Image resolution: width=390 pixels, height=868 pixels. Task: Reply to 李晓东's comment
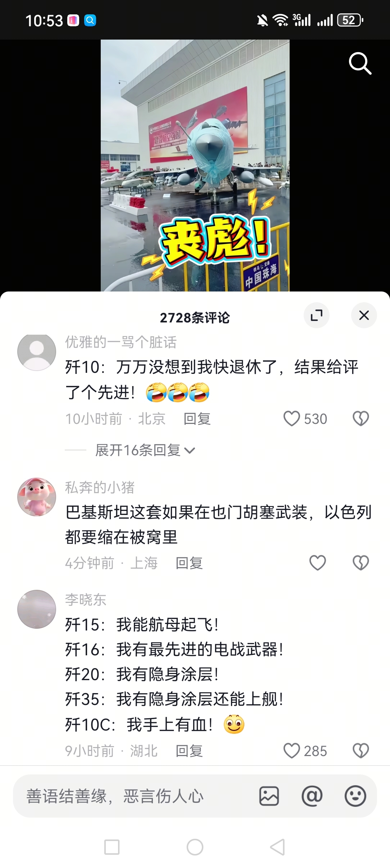tap(189, 751)
